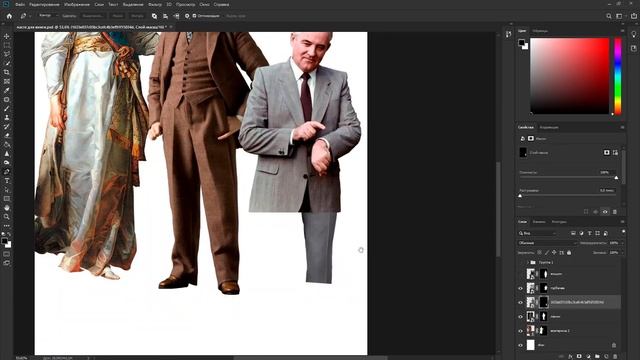640x360 pixels.
Task: Select the Move tool
Action: (x=7, y=36)
